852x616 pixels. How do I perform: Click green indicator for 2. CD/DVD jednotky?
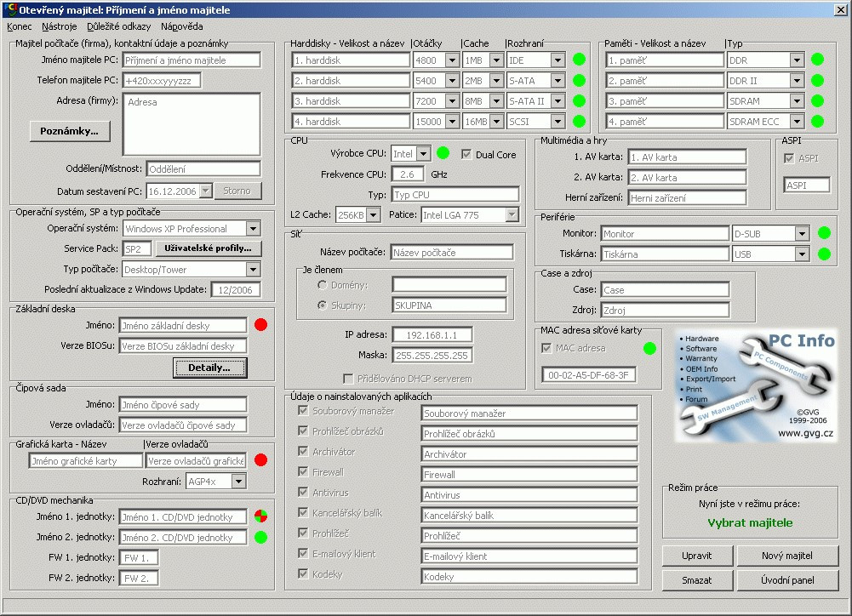pos(260,537)
